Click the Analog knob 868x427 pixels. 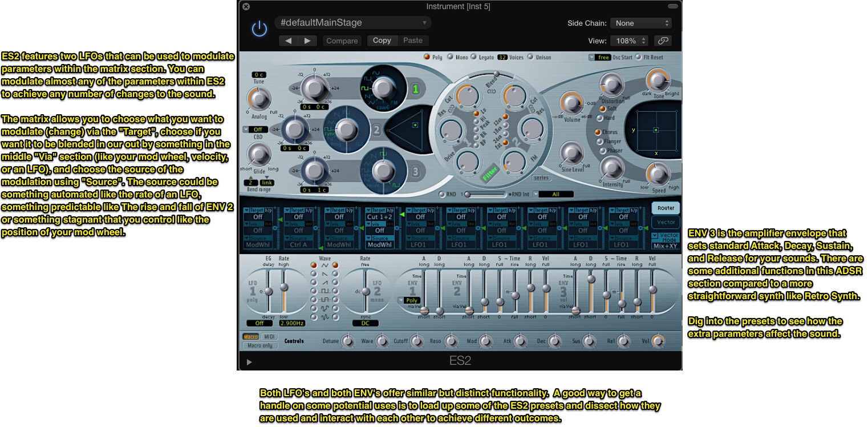tap(259, 100)
